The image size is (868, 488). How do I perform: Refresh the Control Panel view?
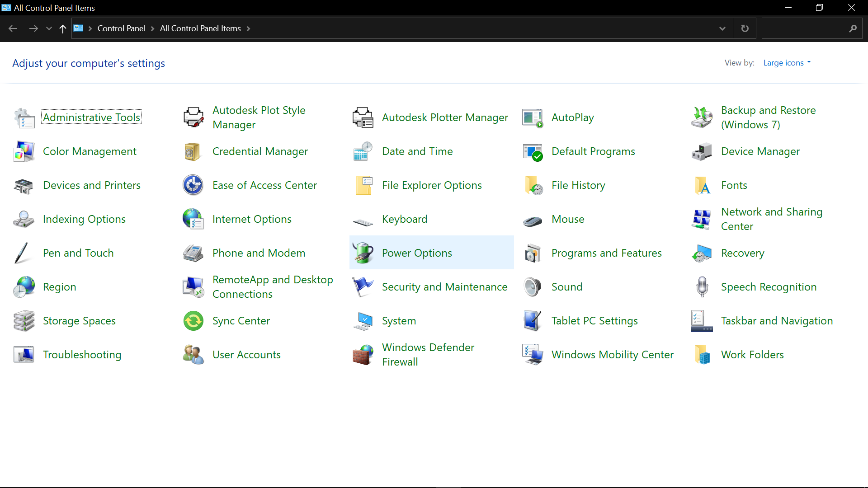745,28
